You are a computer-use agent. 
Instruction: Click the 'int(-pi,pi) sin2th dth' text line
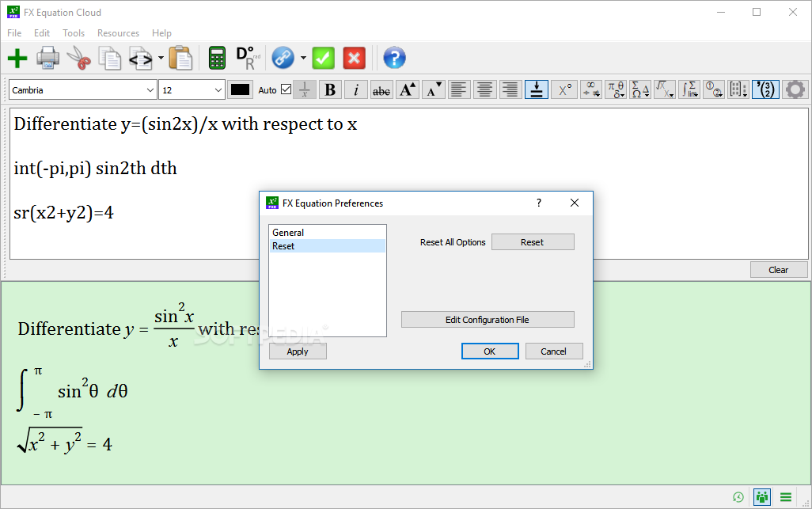(x=95, y=169)
